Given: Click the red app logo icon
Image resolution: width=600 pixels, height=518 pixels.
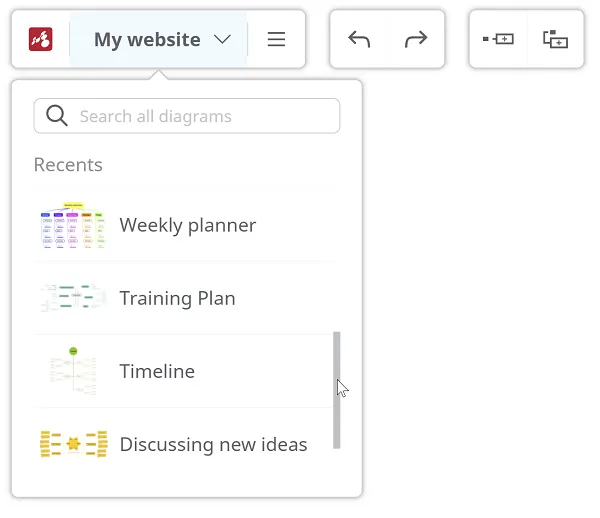Looking at the screenshot, I should point(40,40).
